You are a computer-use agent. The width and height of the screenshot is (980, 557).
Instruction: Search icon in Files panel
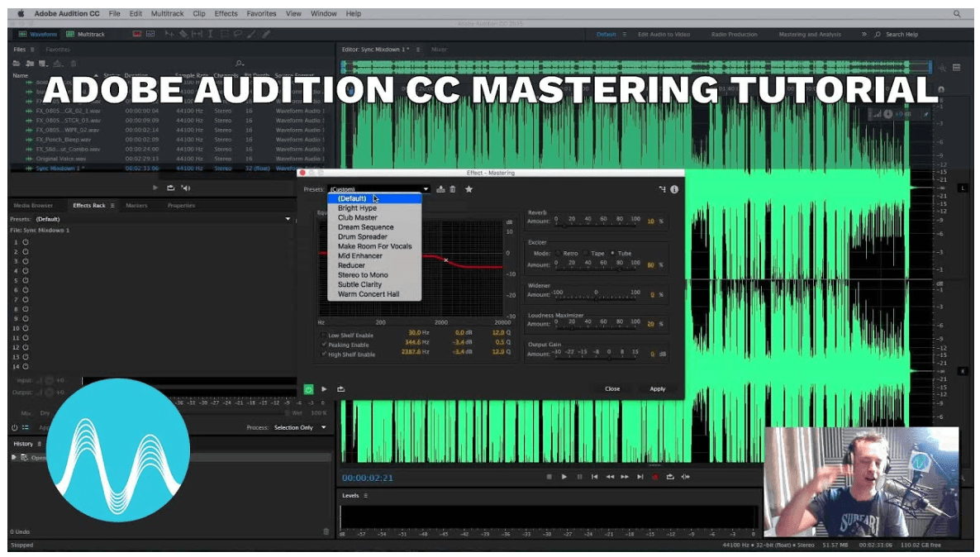click(239, 63)
